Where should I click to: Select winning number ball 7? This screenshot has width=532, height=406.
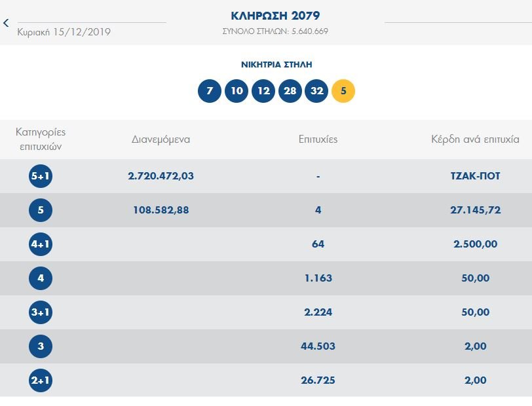(x=210, y=91)
